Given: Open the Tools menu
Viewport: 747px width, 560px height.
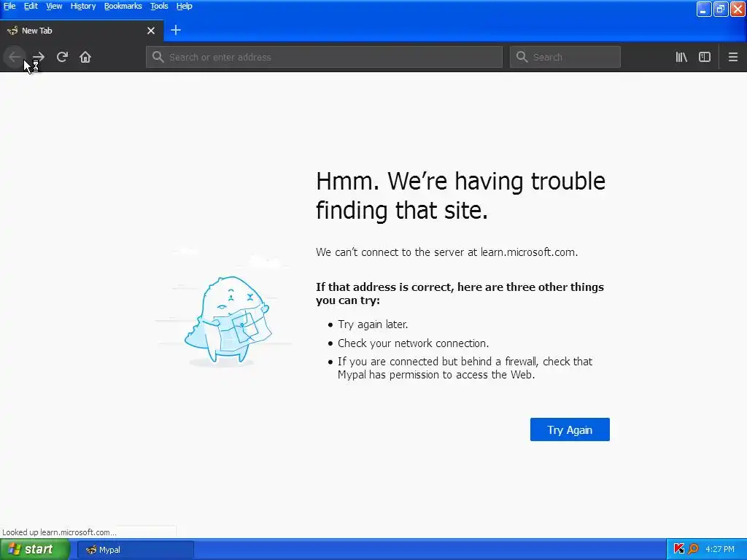Looking at the screenshot, I should click(159, 6).
